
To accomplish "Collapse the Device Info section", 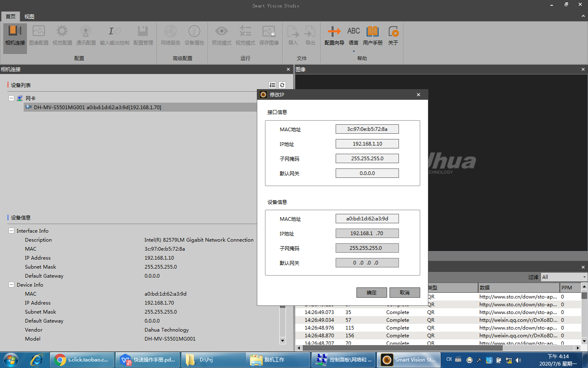I will pyautogui.click(x=11, y=285).
